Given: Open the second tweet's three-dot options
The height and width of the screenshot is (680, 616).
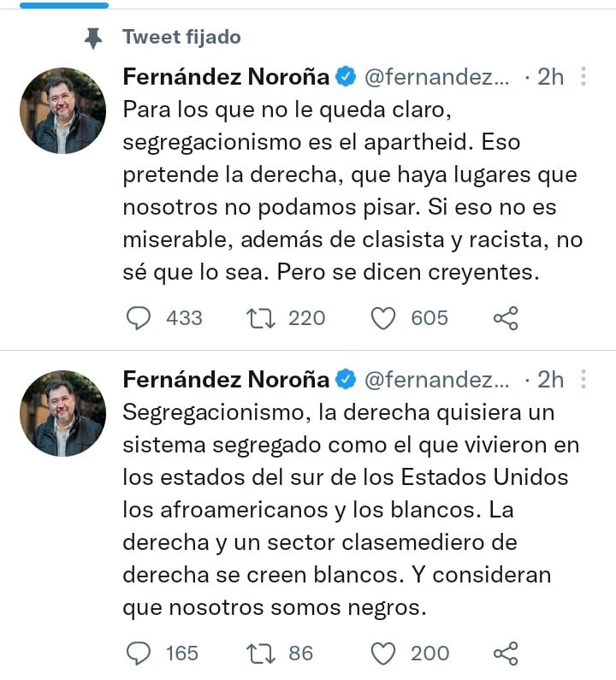Looking at the screenshot, I should pos(583,379).
